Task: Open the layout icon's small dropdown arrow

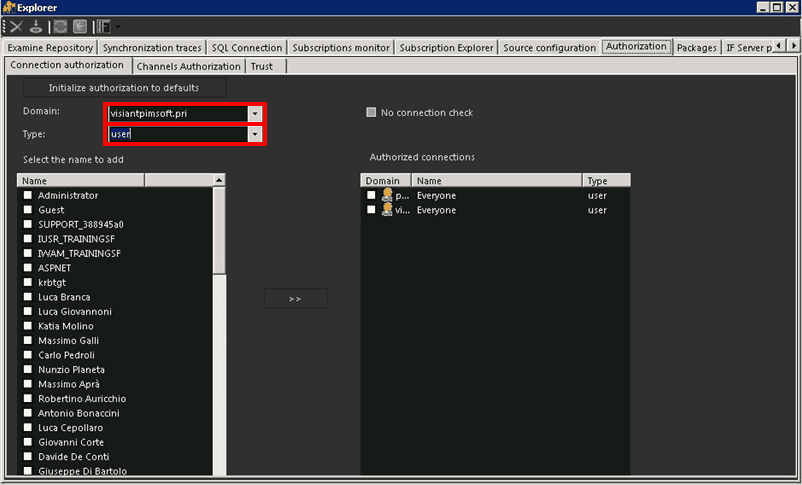Action: pyautogui.click(x=118, y=27)
